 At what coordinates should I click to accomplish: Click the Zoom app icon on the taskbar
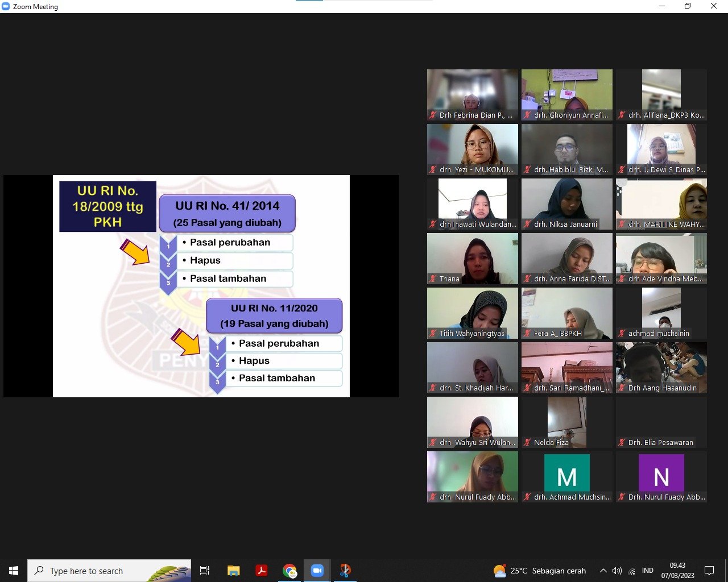pyautogui.click(x=317, y=571)
